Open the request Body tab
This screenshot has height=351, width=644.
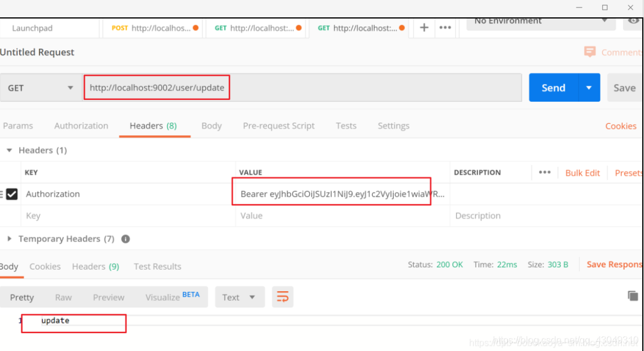coord(211,126)
